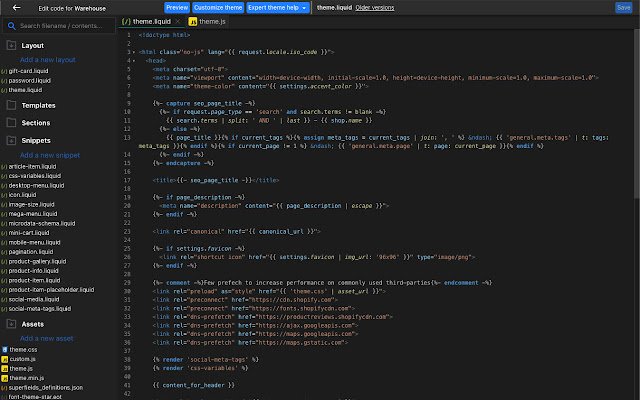Click the title tag code on line 17
The width and height of the screenshot is (640, 400).
click(216, 180)
